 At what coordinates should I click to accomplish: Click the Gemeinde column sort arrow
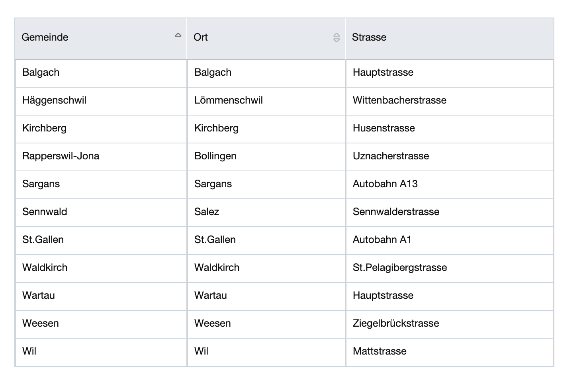(178, 35)
